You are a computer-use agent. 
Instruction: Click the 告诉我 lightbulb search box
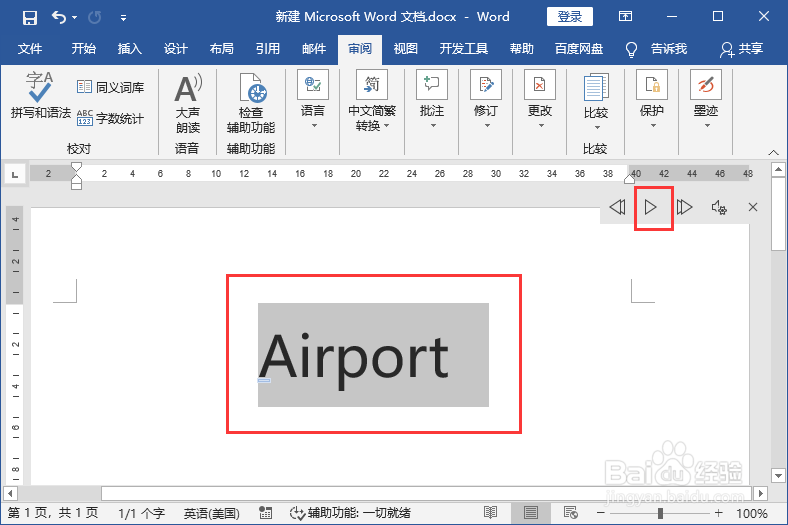656,49
